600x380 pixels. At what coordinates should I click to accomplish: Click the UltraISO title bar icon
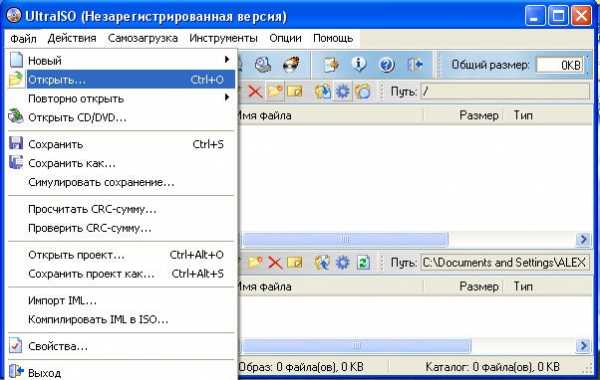tap(14, 16)
